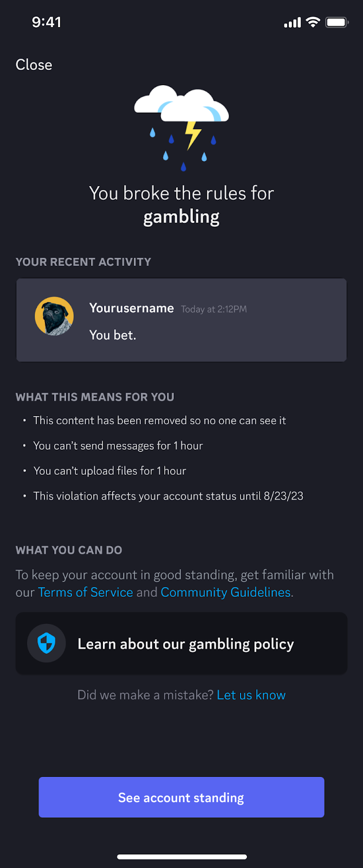This screenshot has width=363, height=868.
Task: Open the Community Guidelines link
Action: point(226,592)
